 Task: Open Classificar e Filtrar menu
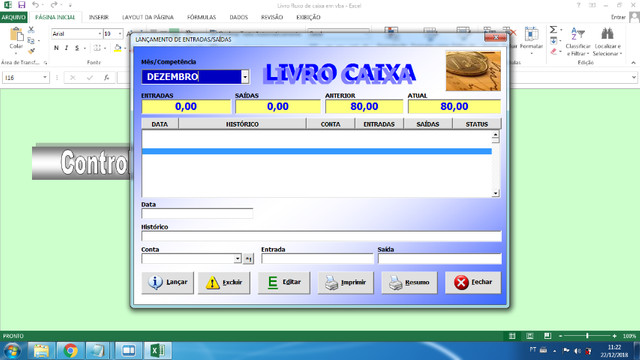pyautogui.click(x=578, y=41)
